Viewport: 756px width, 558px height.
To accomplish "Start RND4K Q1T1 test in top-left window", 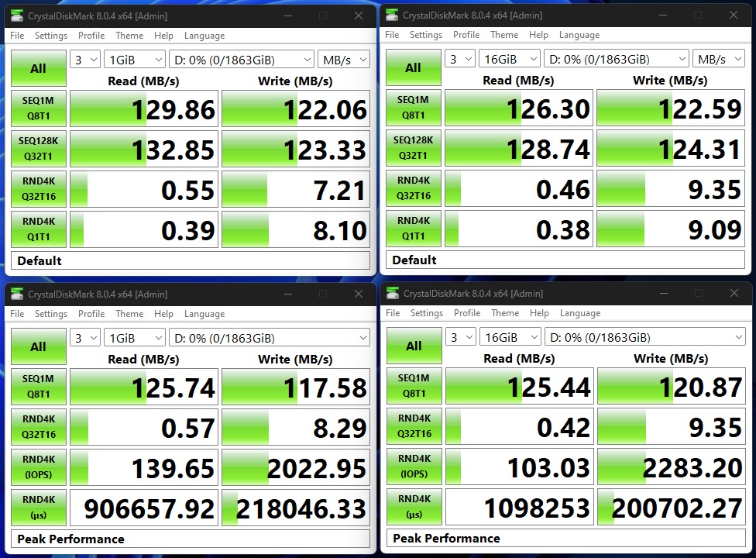I will pyautogui.click(x=39, y=229).
